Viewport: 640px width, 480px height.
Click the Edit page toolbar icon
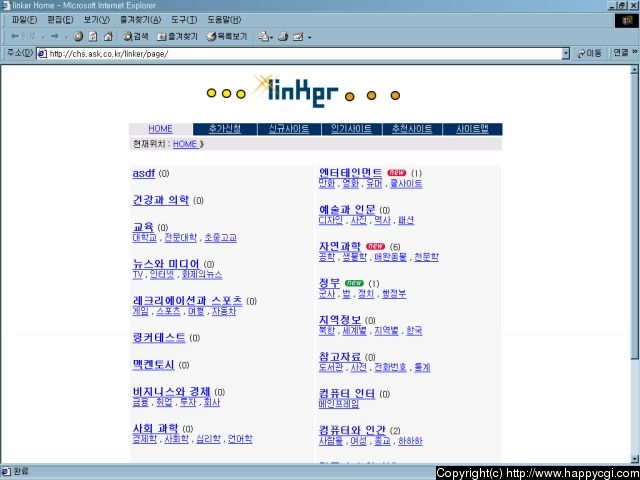(298, 37)
